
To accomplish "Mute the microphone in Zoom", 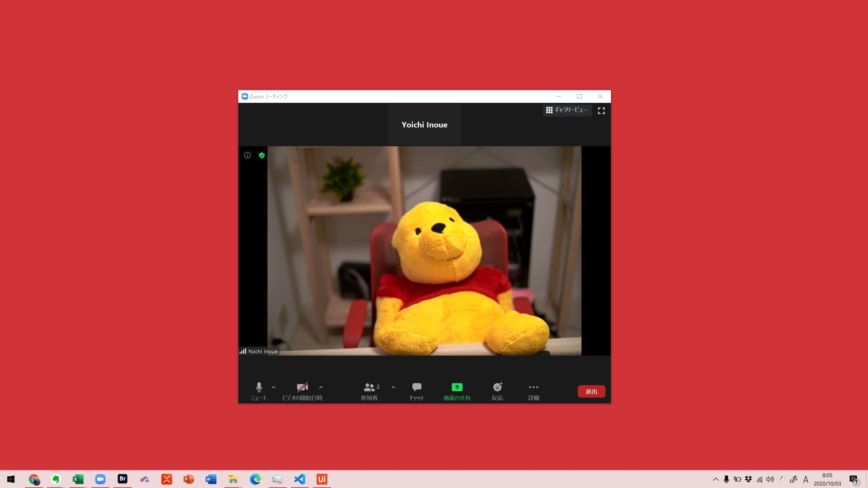I will tap(259, 391).
